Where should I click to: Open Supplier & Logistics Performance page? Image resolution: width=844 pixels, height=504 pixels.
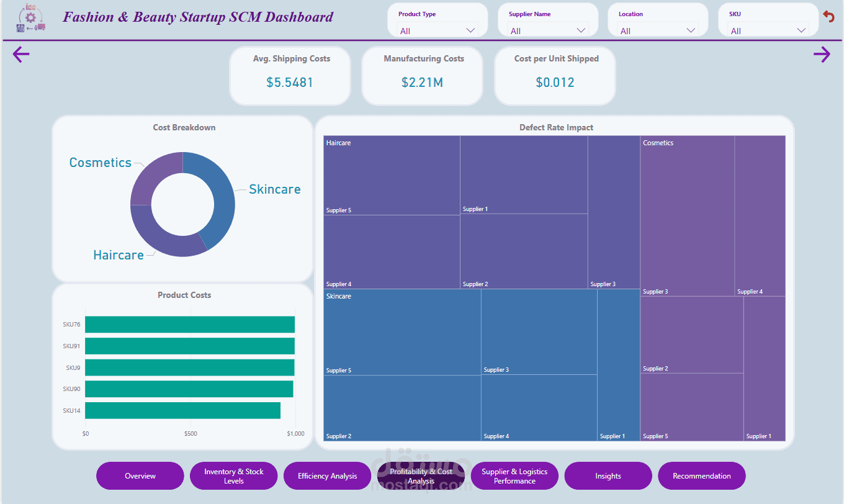(x=514, y=476)
